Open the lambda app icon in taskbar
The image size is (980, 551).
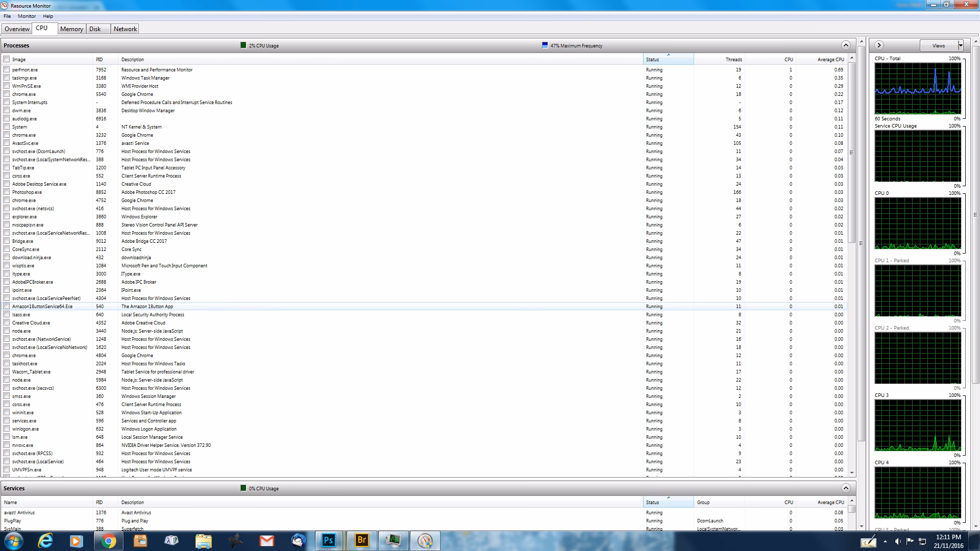tap(171, 541)
